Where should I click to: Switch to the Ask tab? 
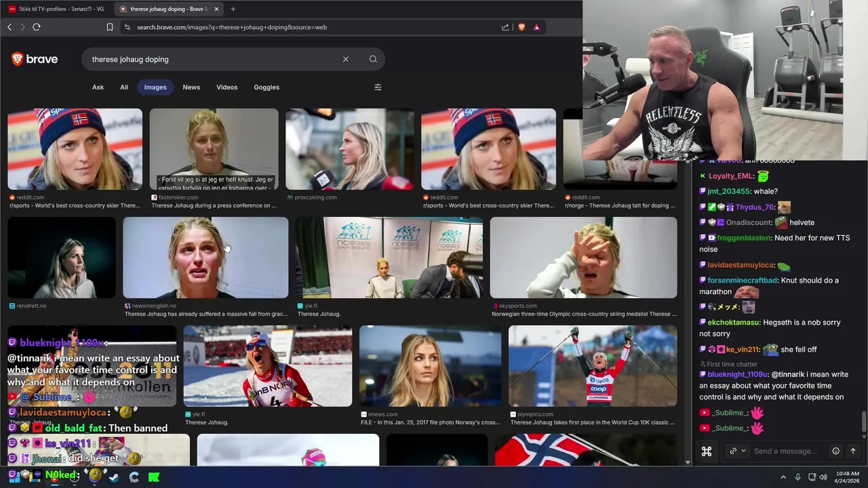98,87
